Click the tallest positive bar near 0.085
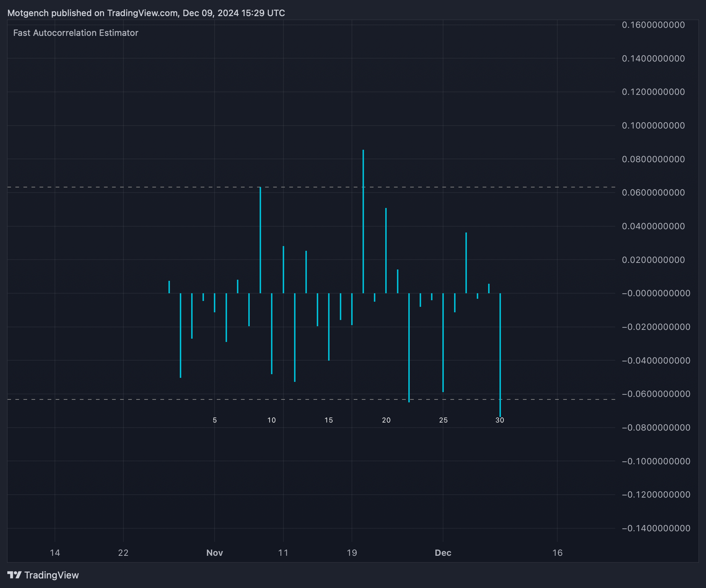This screenshot has width=706, height=588. pyautogui.click(x=363, y=222)
